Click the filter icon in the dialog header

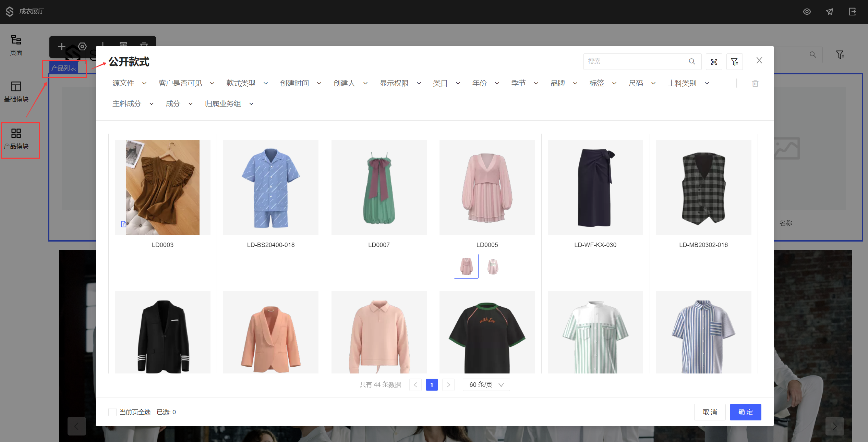coord(734,62)
